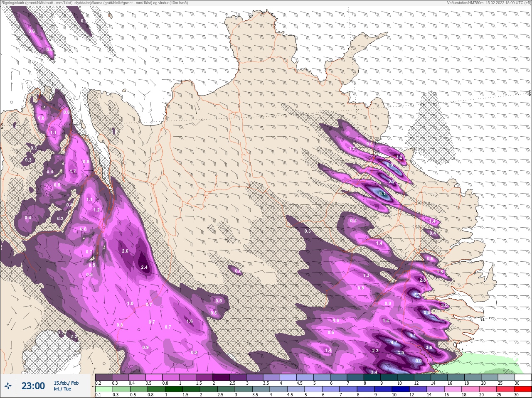
Task: Click the '0.2' label in the upper legend
Action: pyautogui.click(x=98, y=383)
